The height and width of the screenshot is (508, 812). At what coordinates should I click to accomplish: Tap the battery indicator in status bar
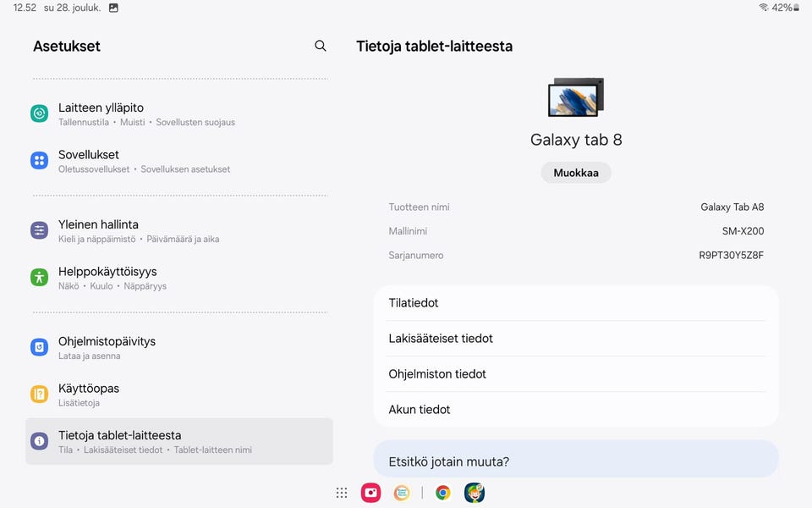point(795,8)
